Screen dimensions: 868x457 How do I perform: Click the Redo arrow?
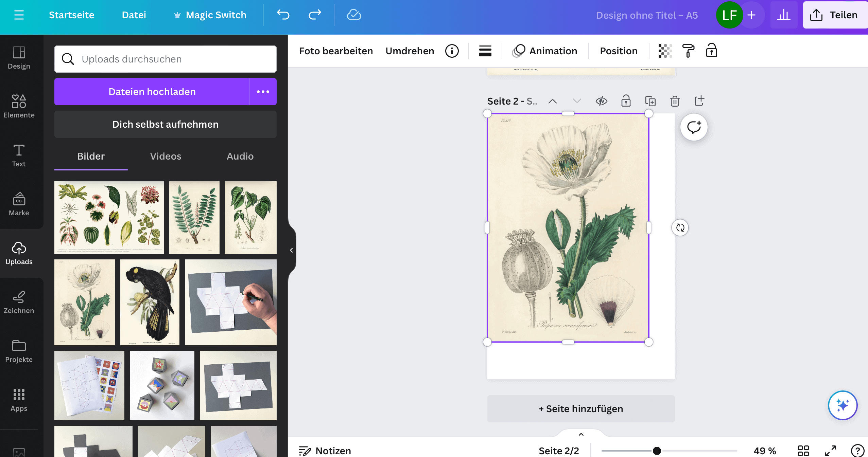pyautogui.click(x=315, y=15)
